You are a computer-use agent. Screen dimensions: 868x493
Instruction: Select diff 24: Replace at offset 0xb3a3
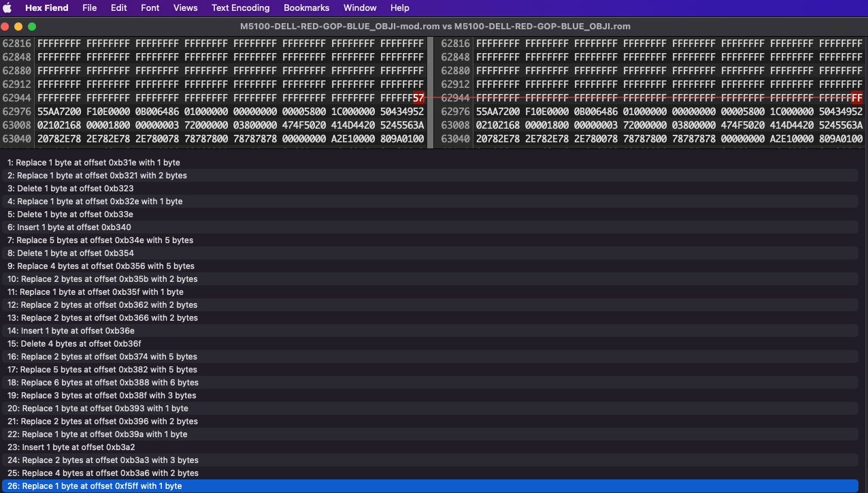coord(430,460)
